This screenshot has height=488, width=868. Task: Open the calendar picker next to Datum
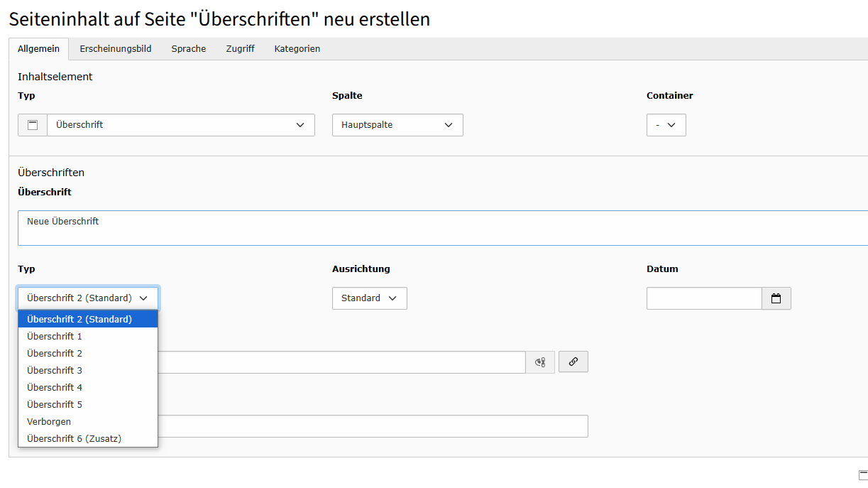coord(776,298)
